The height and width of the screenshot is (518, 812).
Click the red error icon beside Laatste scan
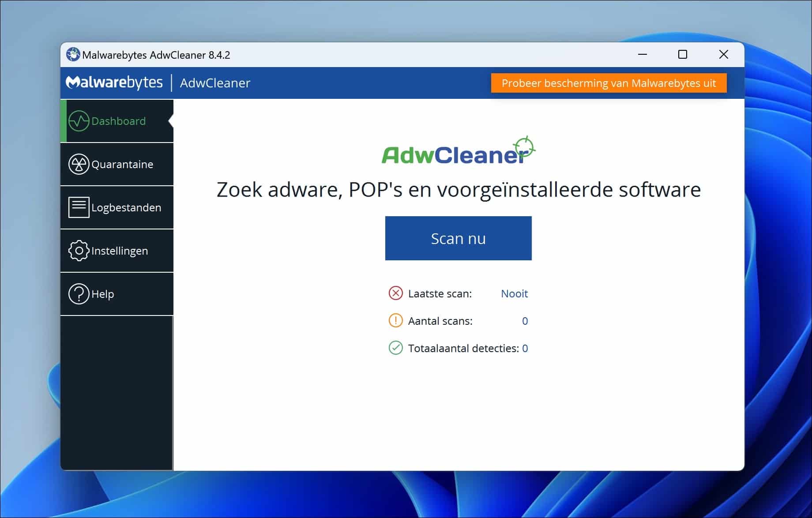(396, 293)
